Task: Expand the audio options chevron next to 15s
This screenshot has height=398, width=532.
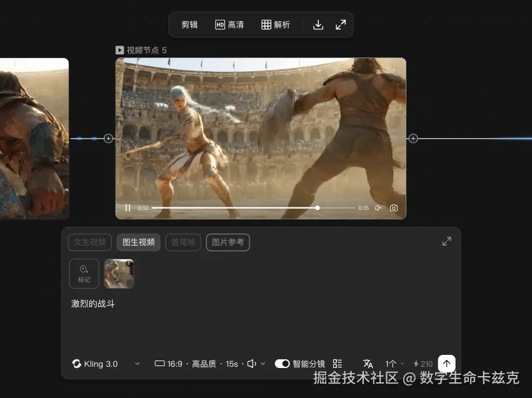Action: [263, 363]
